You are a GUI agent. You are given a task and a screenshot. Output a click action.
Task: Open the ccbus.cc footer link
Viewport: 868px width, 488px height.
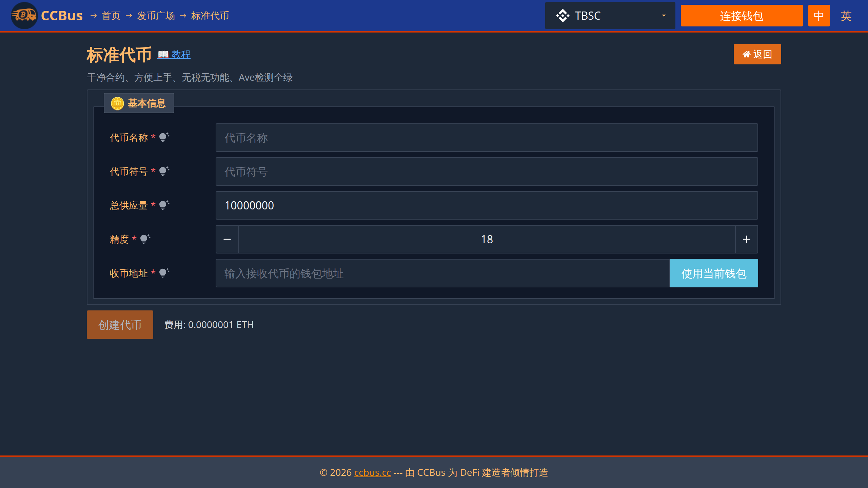[x=372, y=472]
